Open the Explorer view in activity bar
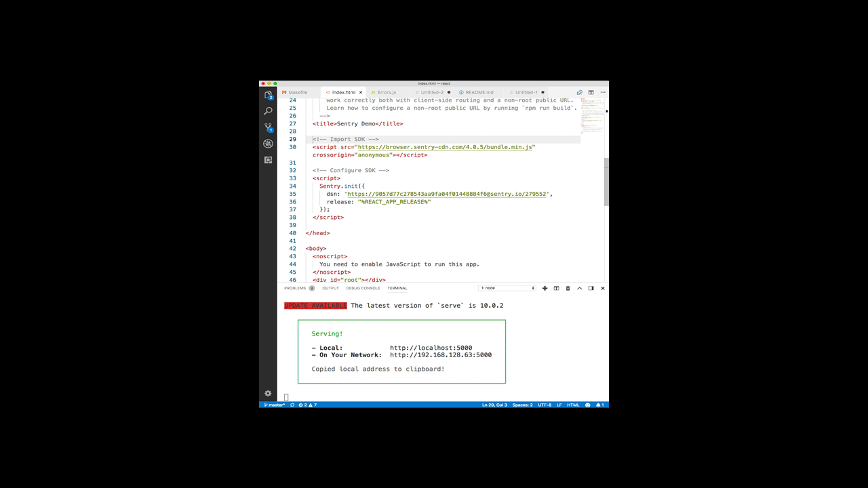 tap(268, 95)
